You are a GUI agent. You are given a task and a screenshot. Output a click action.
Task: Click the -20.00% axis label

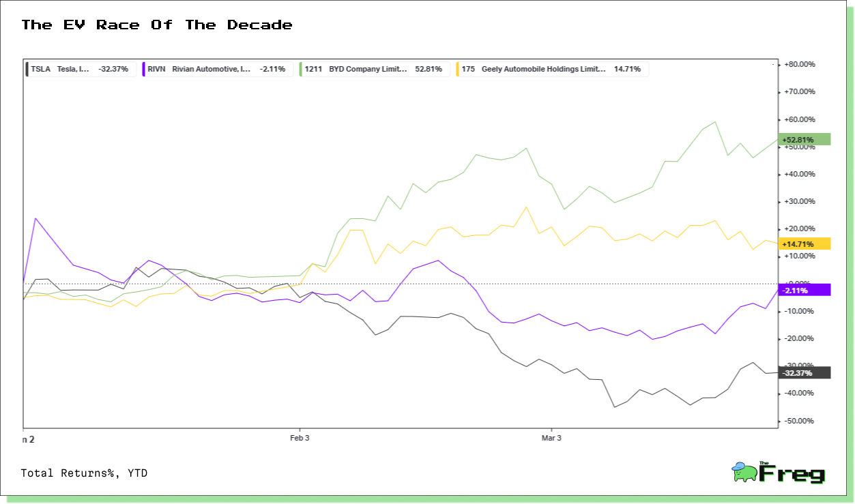(800, 338)
